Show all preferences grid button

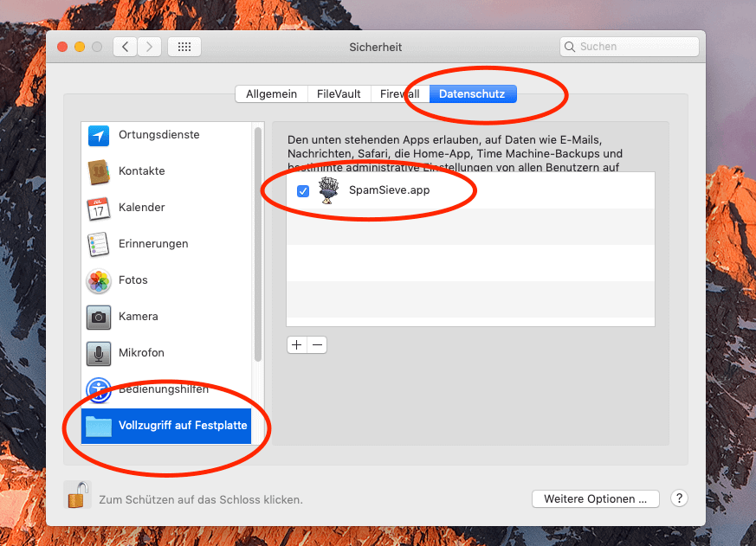(184, 47)
